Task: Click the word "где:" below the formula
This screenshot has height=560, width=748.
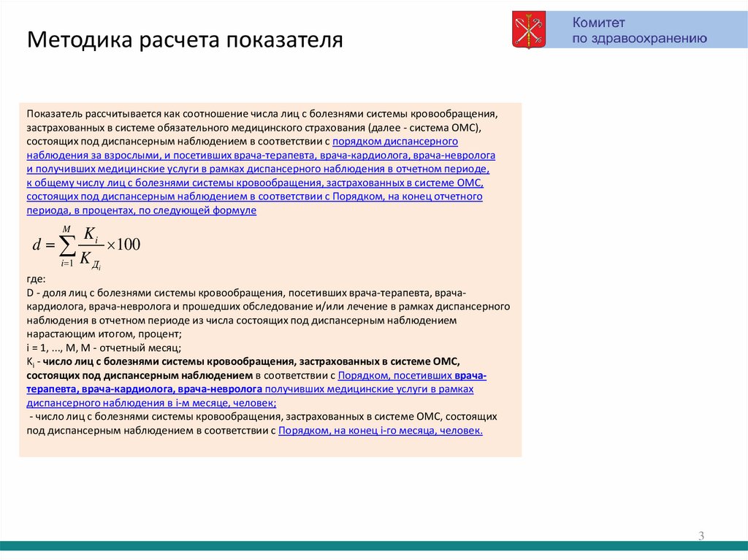Action: pos(37,280)
